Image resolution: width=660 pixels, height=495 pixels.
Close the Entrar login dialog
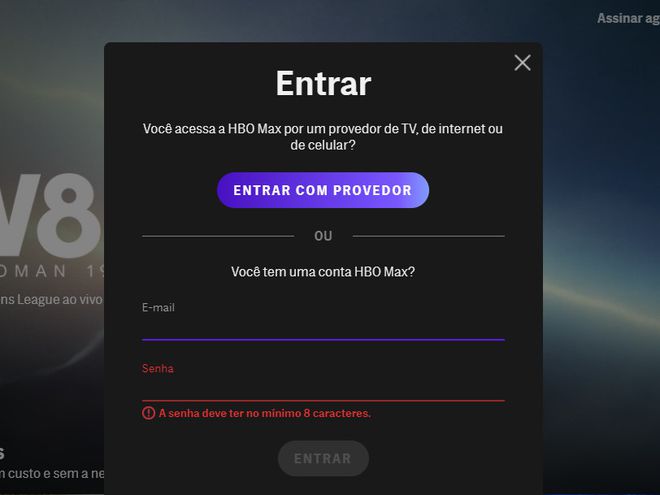pos(522,63)
